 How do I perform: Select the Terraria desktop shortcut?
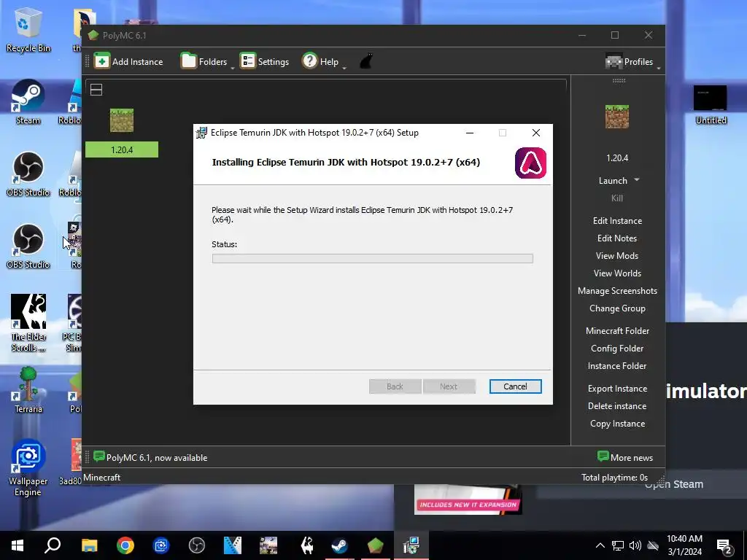[x=28, y=389]
